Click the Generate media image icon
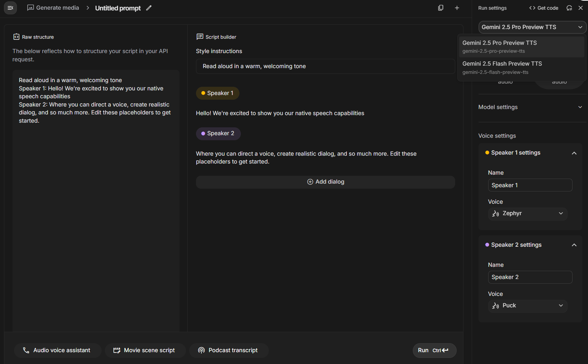Viewport: 588px width, 364px height. (31, 8)
